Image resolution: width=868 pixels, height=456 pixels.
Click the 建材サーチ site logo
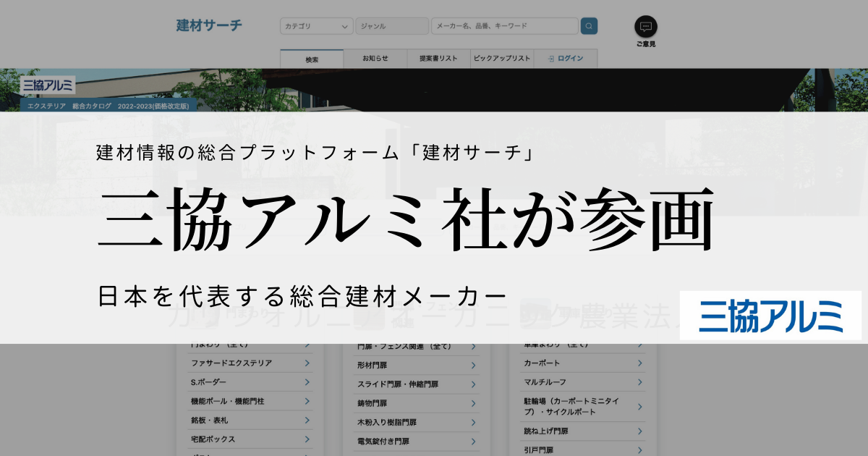(x=209, y=25)
